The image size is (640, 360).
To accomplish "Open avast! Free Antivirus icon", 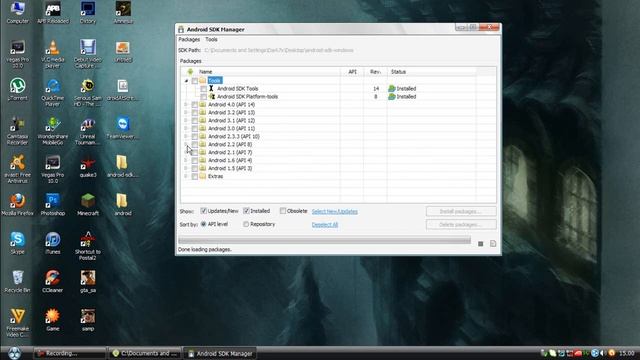I will [18, 169].
